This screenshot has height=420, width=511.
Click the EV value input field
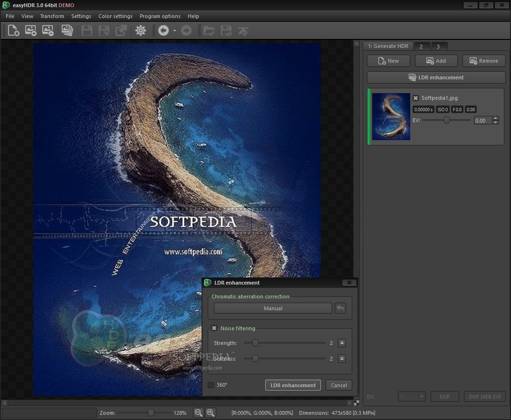(x=482, y=121)
